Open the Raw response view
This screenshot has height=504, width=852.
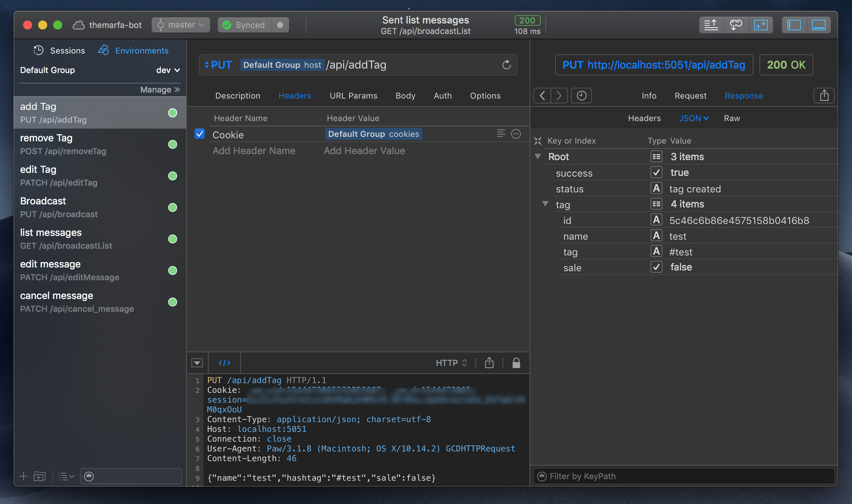point(731,118)
